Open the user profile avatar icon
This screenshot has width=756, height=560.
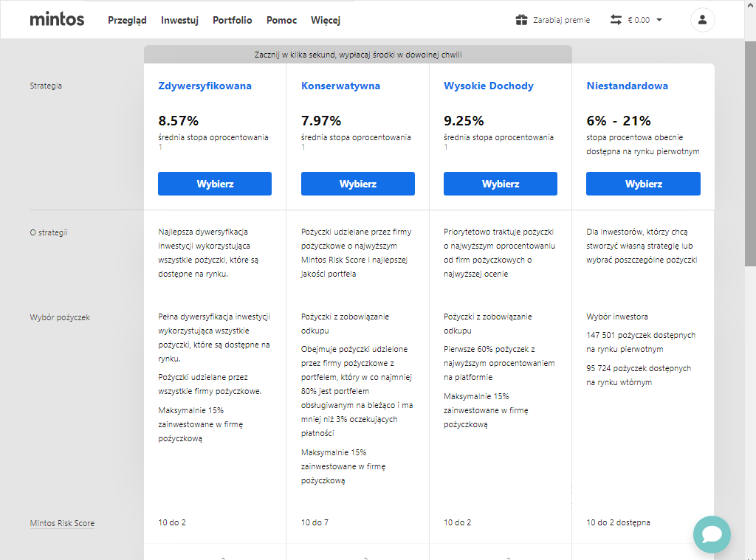(703, 20)
